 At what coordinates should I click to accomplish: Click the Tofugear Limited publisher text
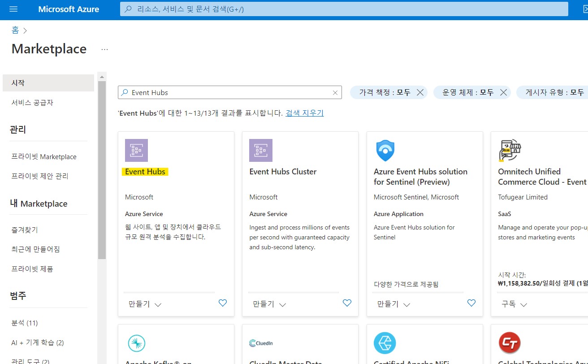tap(523, 197)
